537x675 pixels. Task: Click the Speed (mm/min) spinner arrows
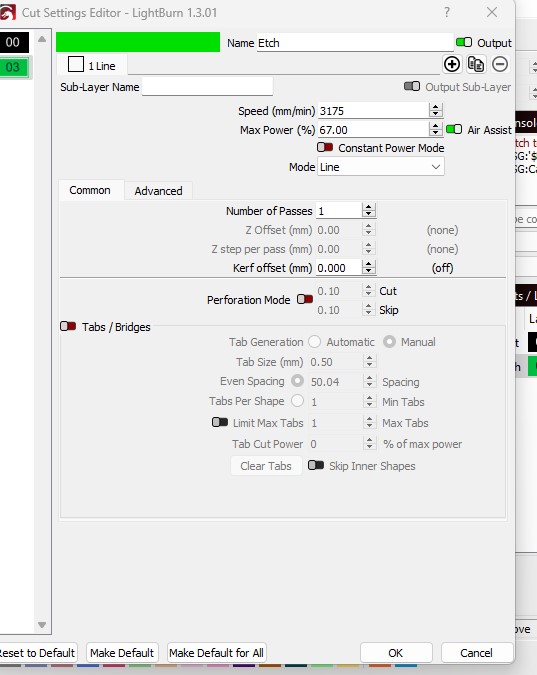(435, 111)
